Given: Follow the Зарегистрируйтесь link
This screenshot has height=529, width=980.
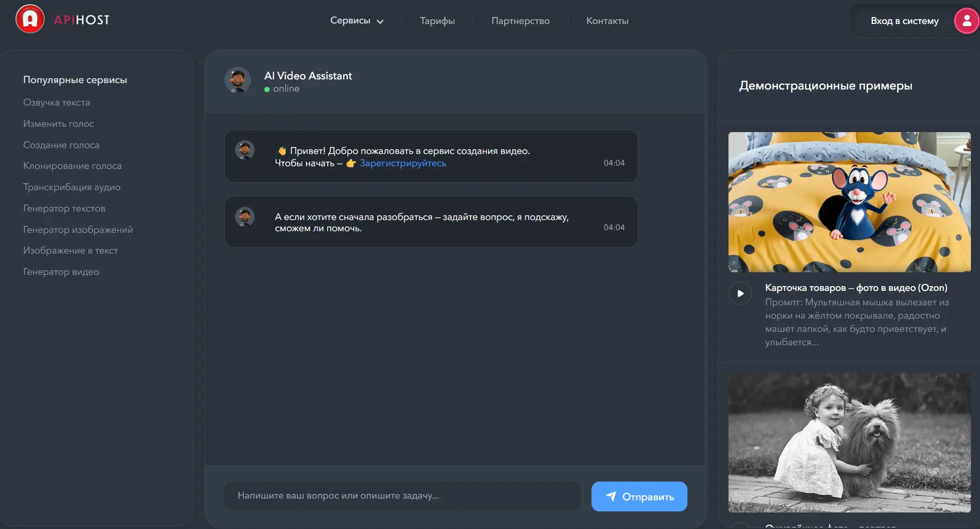Looking at the screenshot, I should coord(403,163).
